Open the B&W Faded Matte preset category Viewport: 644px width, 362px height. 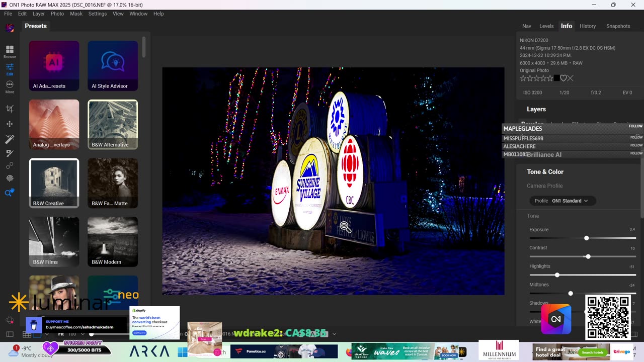[x=113, y=183]
